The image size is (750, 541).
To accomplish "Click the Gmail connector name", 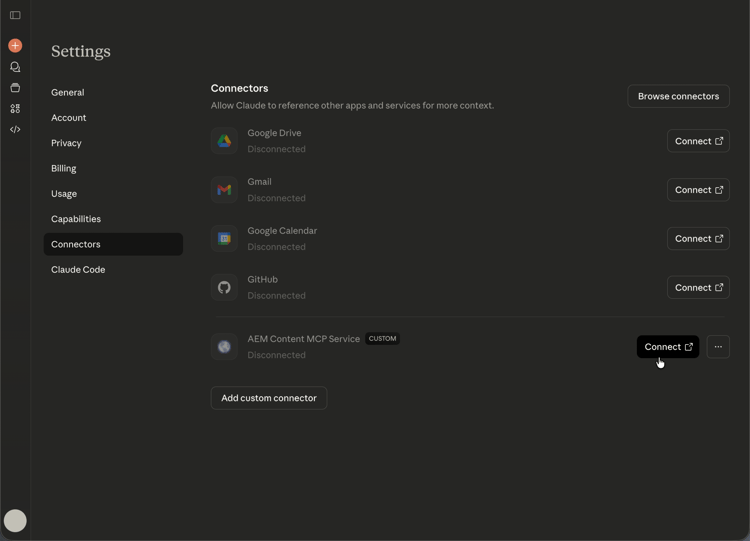I will (x=259, y=182).
